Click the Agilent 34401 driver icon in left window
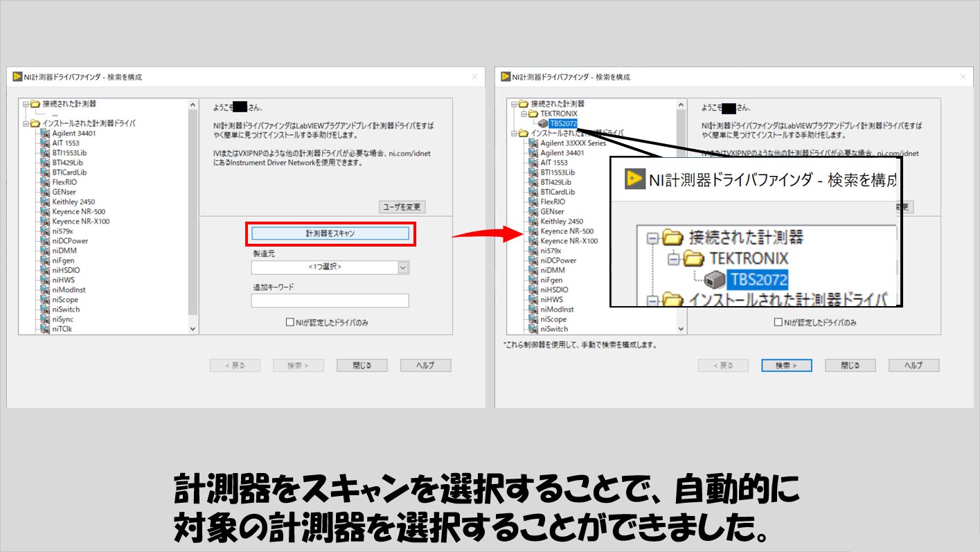This screenshot has width=980, height=552. click(44, 133)
